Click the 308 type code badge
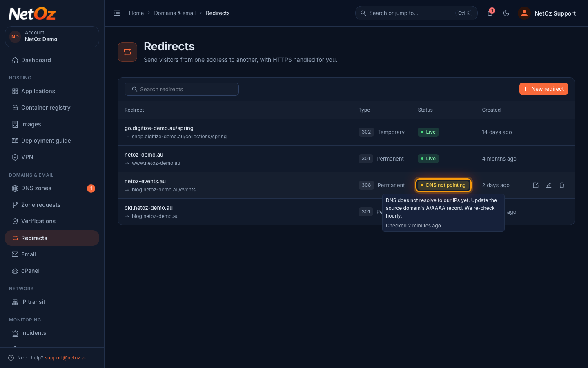Image resolution: width=588 pixels, height=368 pixels. coord(366,185)
